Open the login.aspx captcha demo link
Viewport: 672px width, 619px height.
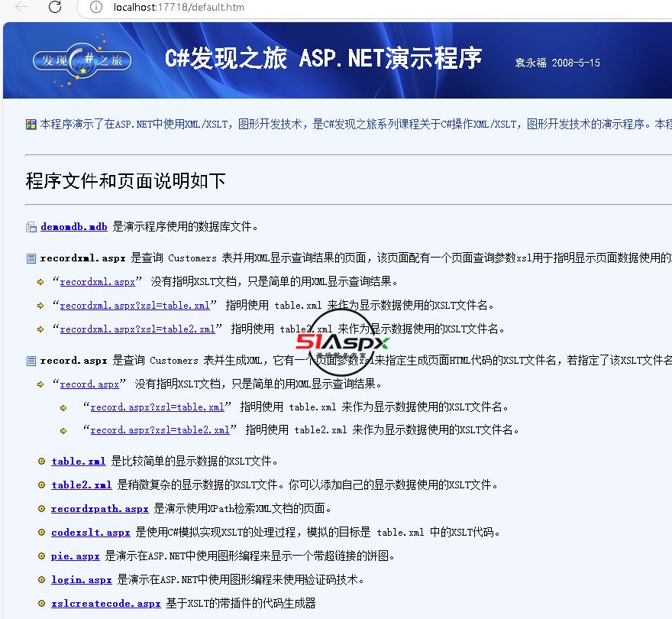tap(82, 580)
